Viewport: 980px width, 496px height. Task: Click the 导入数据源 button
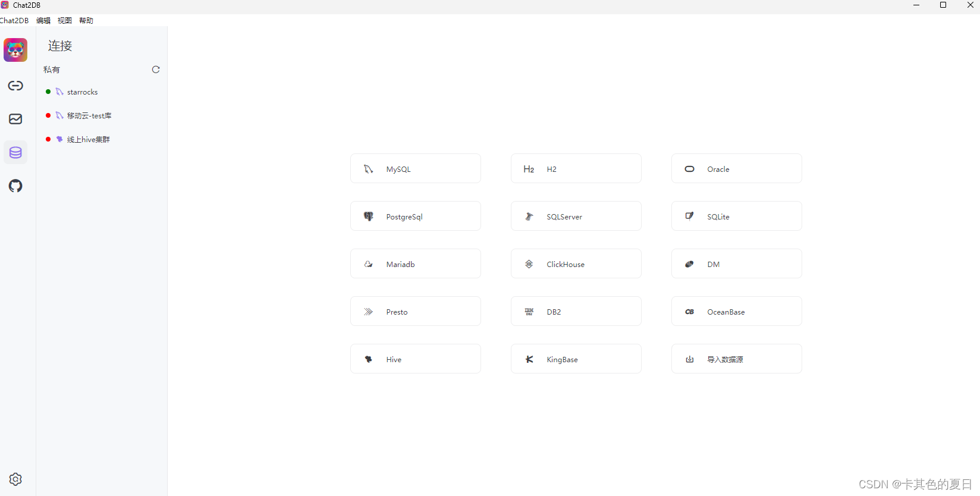(737, 359)
